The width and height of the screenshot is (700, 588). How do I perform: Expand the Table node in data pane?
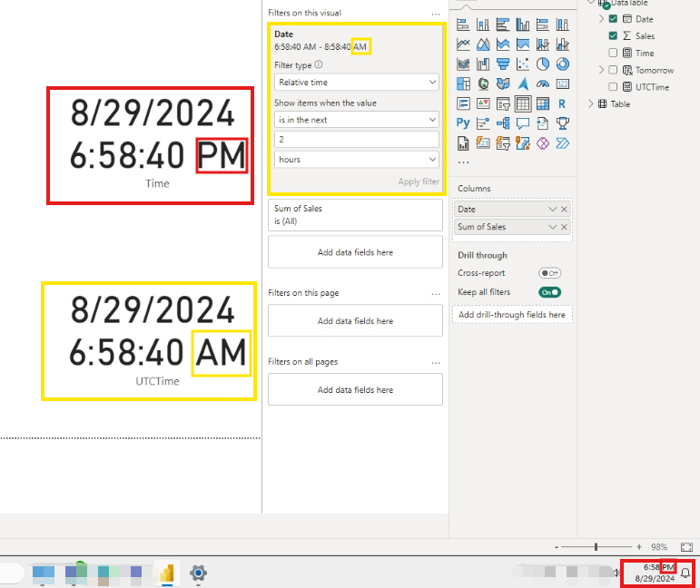[x=591, y=103]
